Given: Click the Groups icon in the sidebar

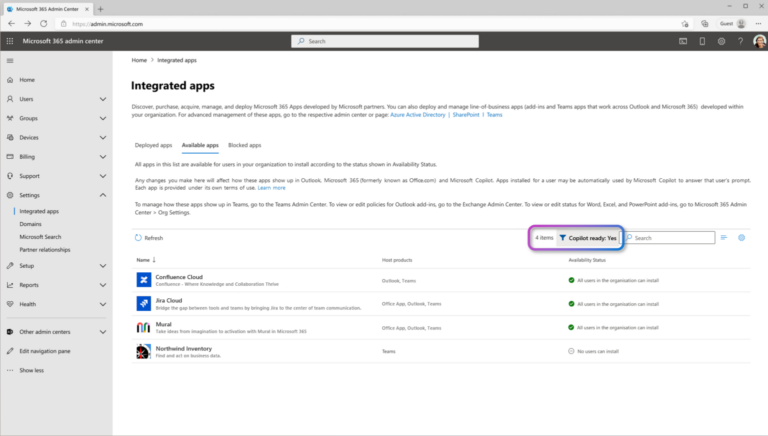Looking at the screenshot, I should (x=10, y=118).
